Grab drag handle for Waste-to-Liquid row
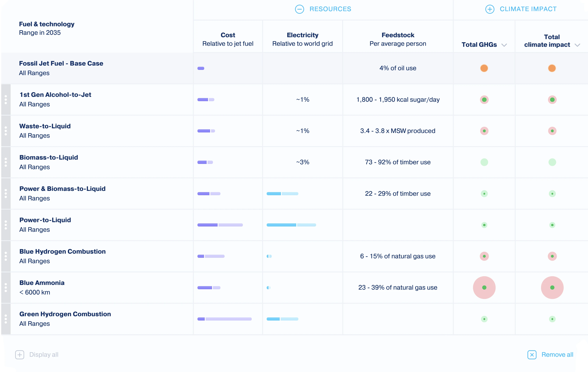This screenshot has height=372, width=588. point(6,131)
